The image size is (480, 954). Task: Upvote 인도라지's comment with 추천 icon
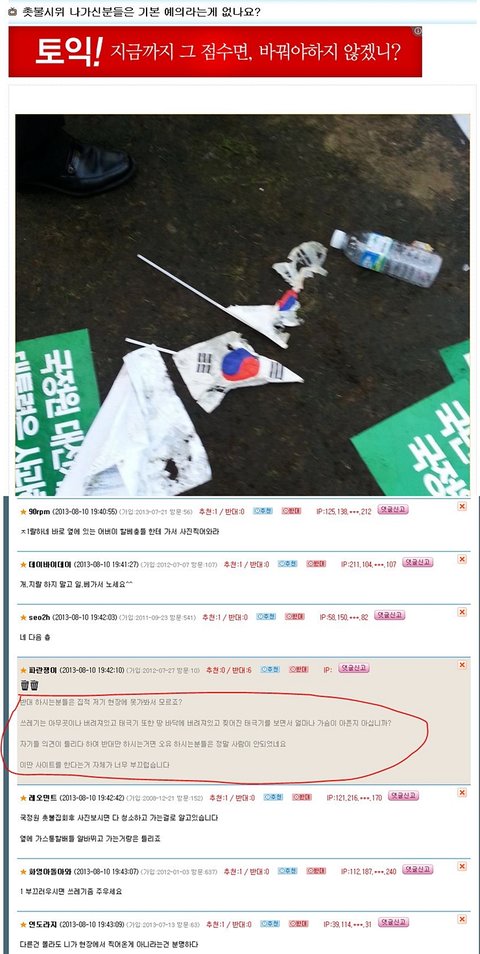[x=270, y=924]
